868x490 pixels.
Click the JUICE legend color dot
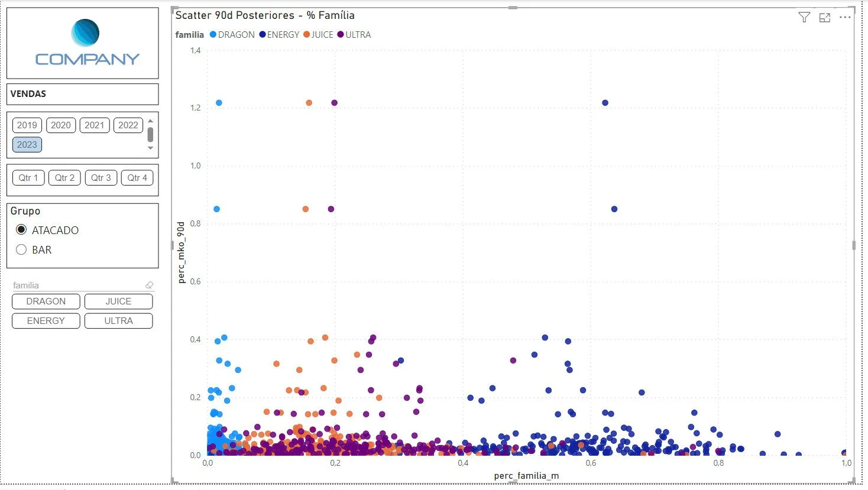tap(306, 35)
